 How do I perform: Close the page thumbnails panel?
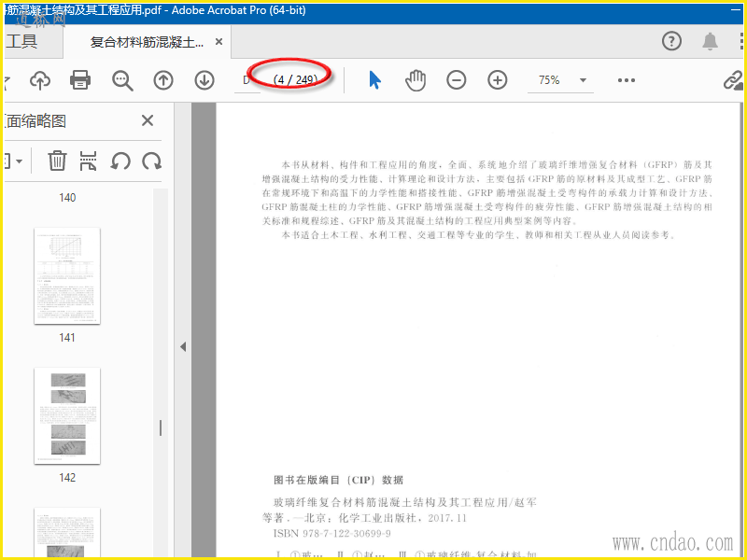point(148,120)
